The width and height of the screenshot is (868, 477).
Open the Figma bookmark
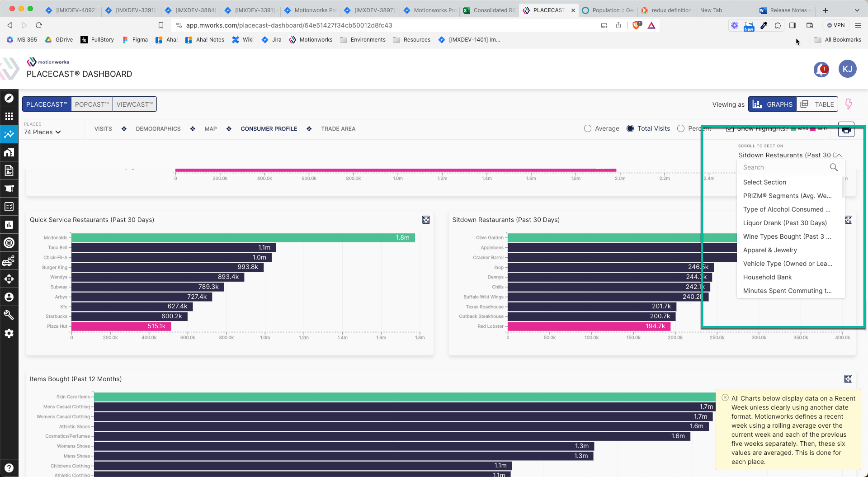(135, 40)
